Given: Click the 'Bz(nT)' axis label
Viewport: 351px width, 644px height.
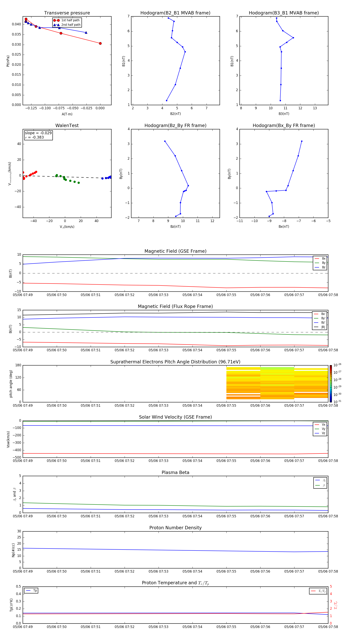Looking at the screenshot, I should 175,227.
